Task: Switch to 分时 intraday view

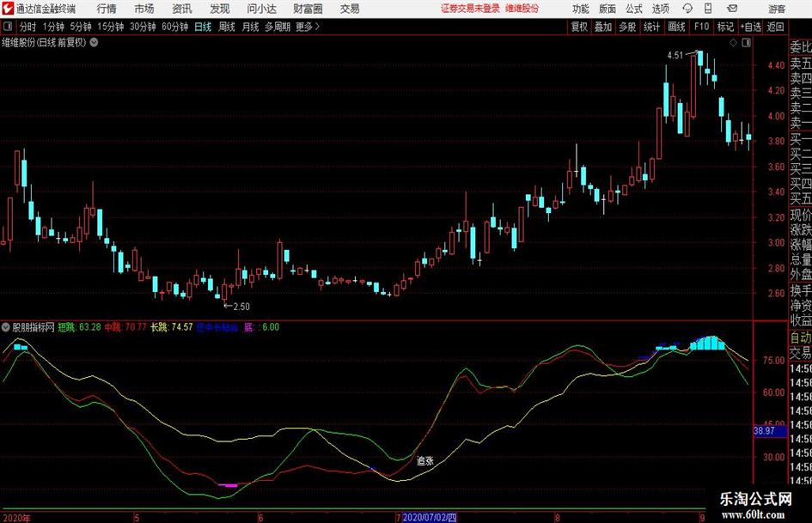Action: [x=28, y=27]
